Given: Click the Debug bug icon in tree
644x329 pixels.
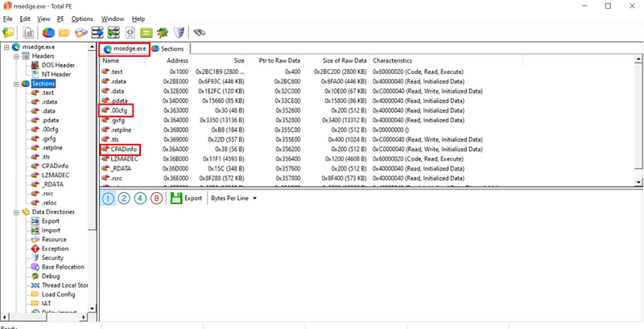Looking at the screenshot, I should tap(35, 276).
